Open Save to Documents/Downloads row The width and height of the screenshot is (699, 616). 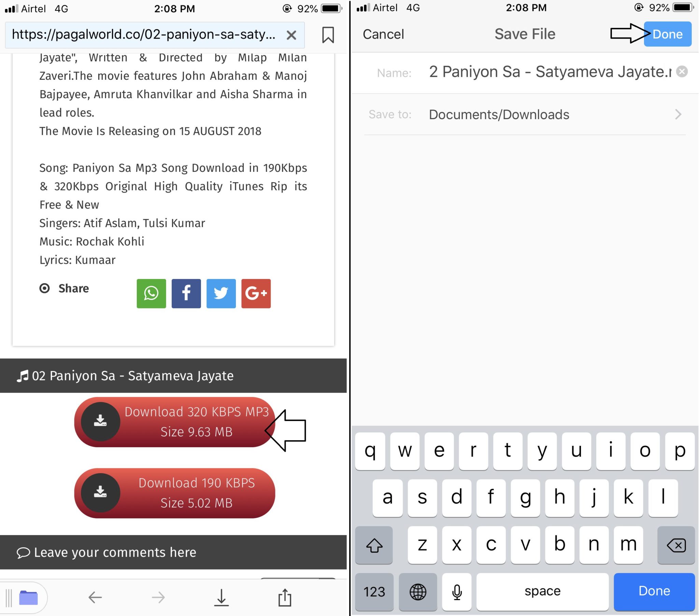[525, 114]
